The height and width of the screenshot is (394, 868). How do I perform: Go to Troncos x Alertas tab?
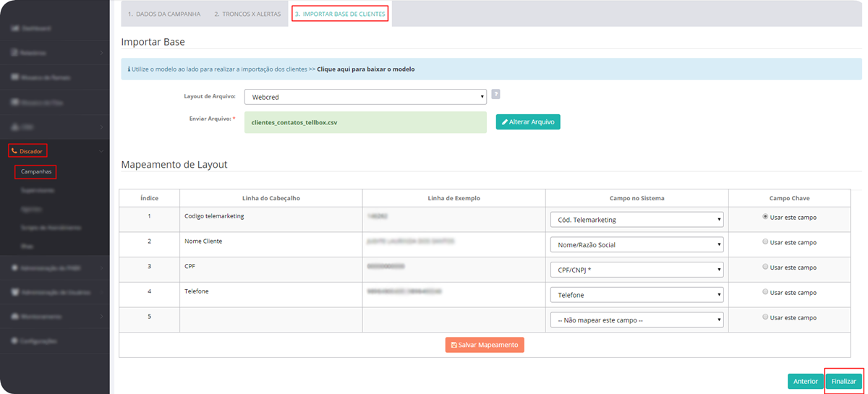(247, 14)
